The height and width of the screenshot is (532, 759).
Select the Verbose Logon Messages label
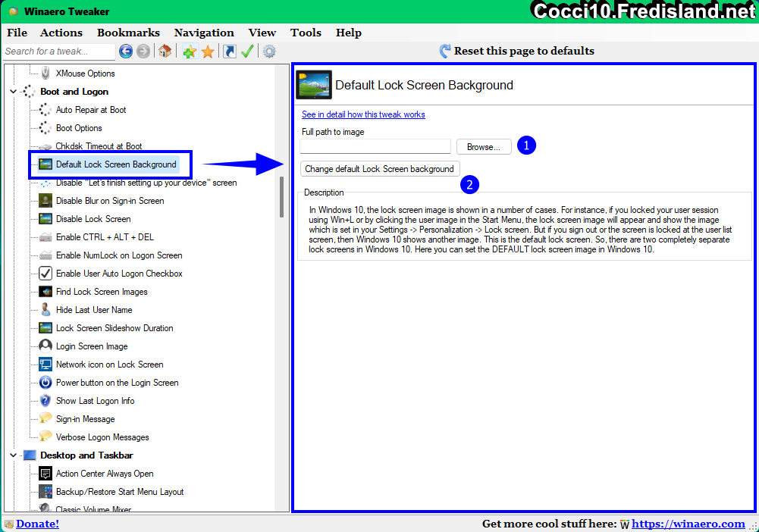tap(102, 437)
